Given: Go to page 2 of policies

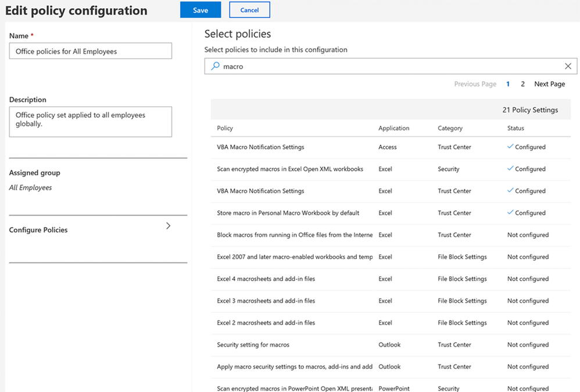Looking at the screenshot, I should (x=522, y=84).
